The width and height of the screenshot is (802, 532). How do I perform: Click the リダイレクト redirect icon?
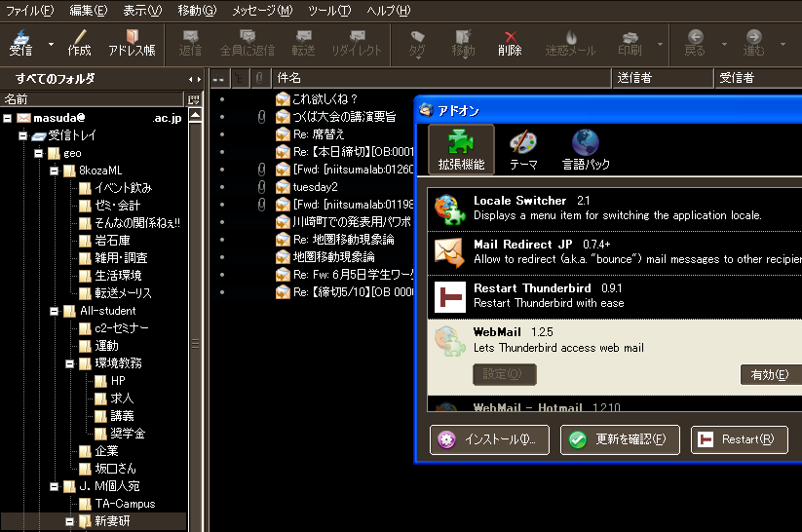coord(357,43)
